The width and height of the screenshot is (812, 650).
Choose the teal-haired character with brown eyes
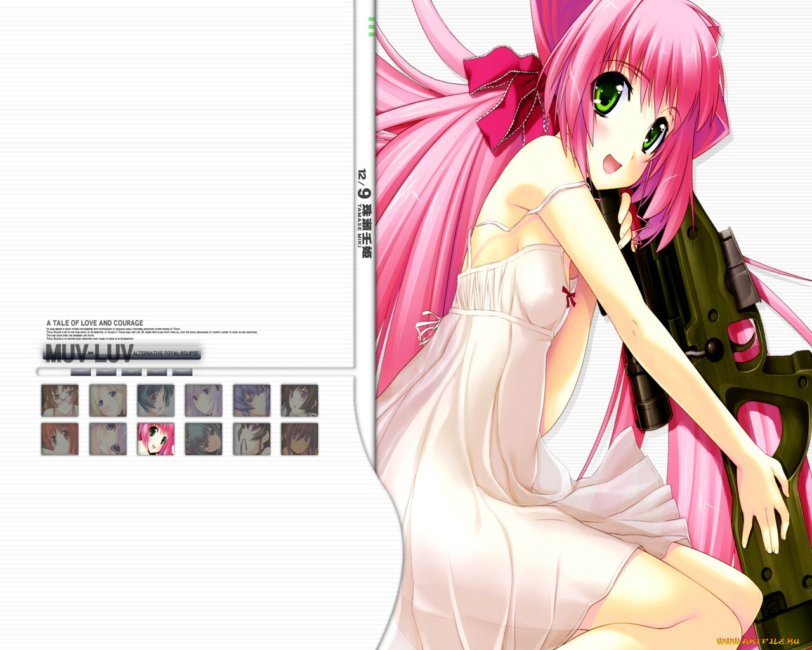pos(155,401)
